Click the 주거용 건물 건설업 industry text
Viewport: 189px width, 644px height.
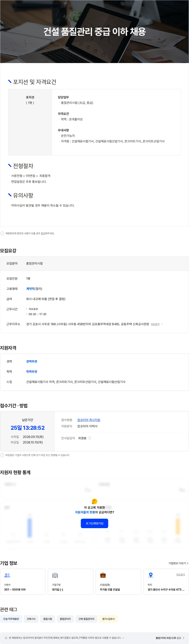click(110, 589)
